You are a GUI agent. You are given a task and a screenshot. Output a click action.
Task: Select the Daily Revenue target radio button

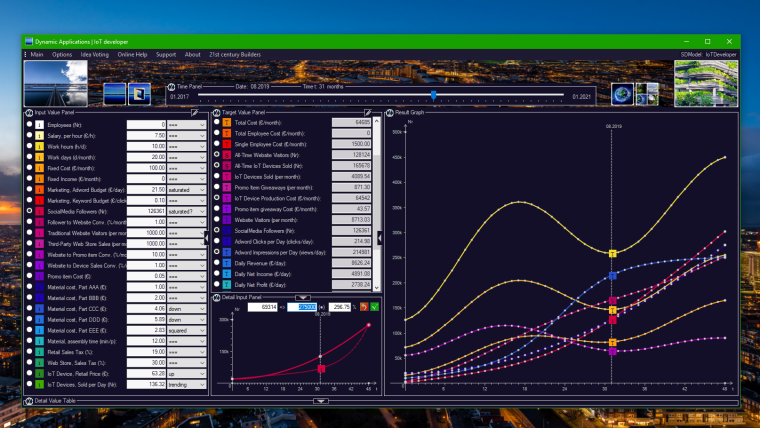pos(216,262)
